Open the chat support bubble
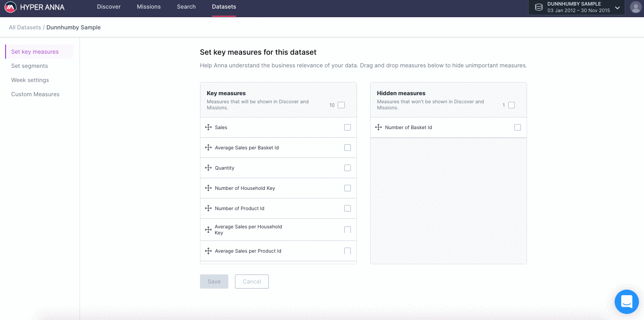Viewport: 644px width, 320px height. tap(626, 302)
